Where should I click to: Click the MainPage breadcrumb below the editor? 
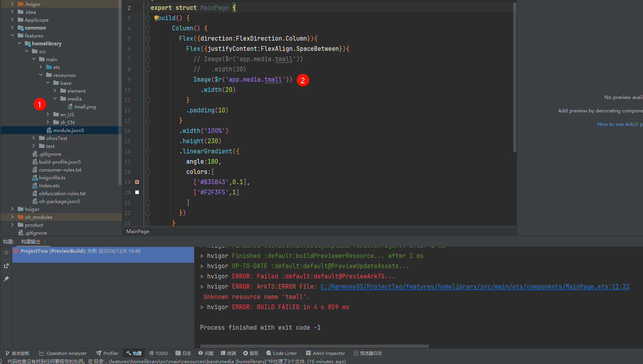138,231
